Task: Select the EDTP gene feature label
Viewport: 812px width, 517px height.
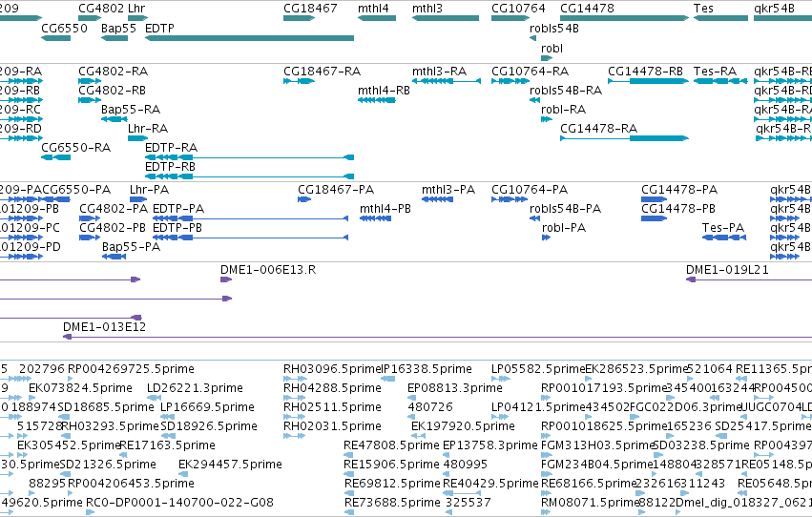Action: click(x=159, y=29)
